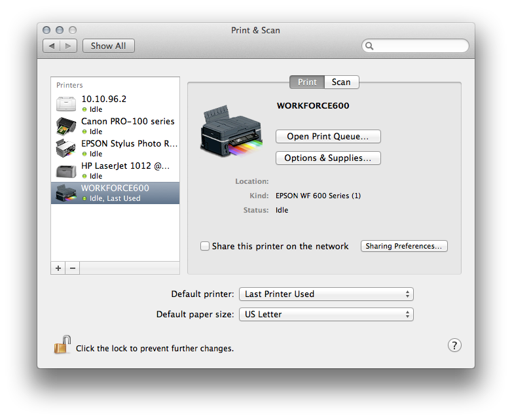Select EPSON Stylus Photo printer
Viewport: 512px width, 420px height.
point(115,148)
